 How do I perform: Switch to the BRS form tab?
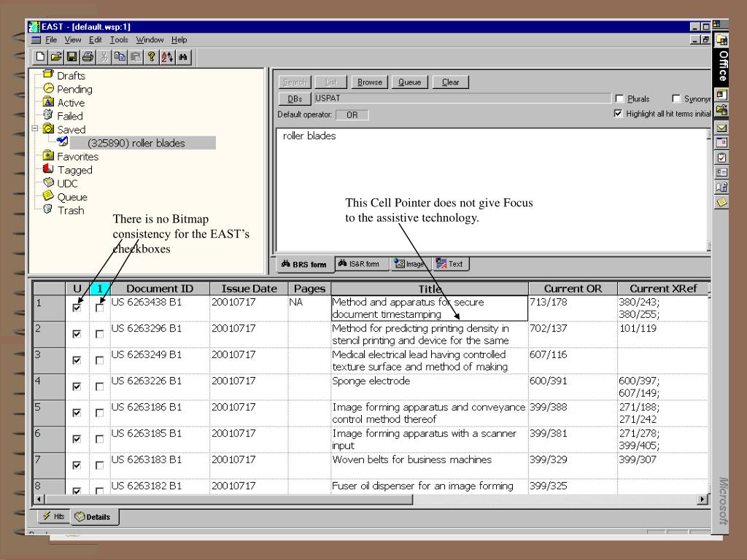click(305, 264)
